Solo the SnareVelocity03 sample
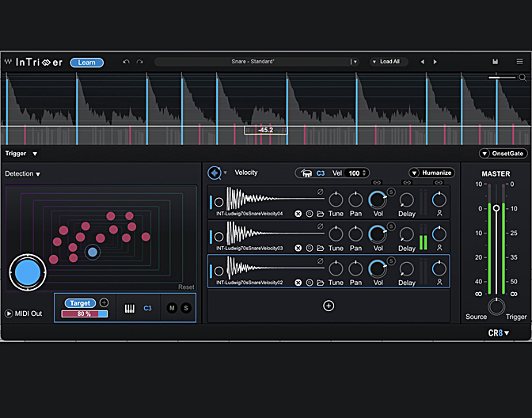This screenshot has height=418, width=532. coord(391,226)
